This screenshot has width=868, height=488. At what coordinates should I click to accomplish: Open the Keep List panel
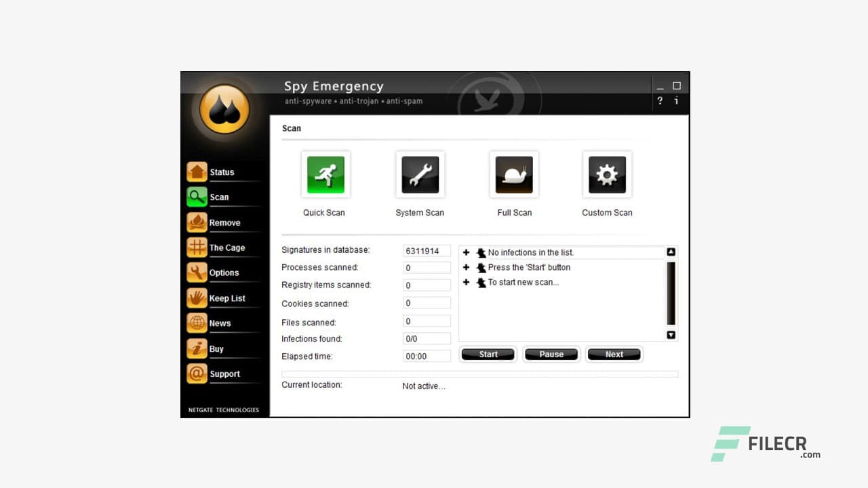(197, 298)
